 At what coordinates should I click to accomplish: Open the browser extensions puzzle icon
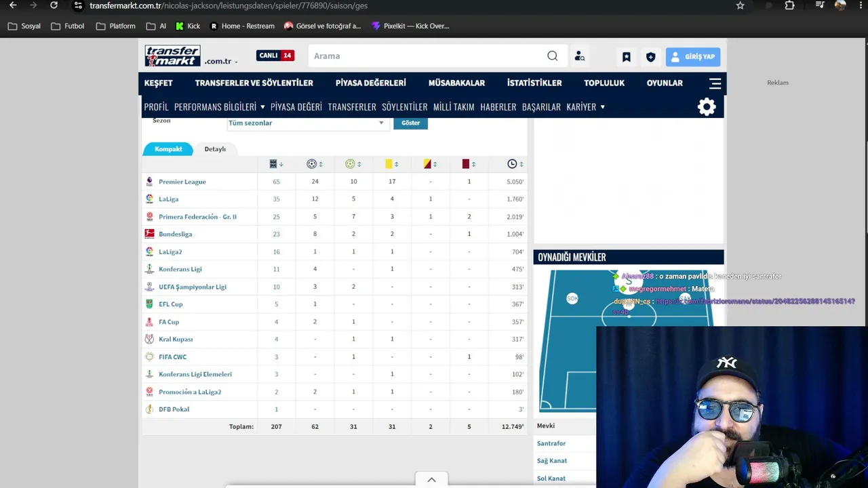point(790,5)
